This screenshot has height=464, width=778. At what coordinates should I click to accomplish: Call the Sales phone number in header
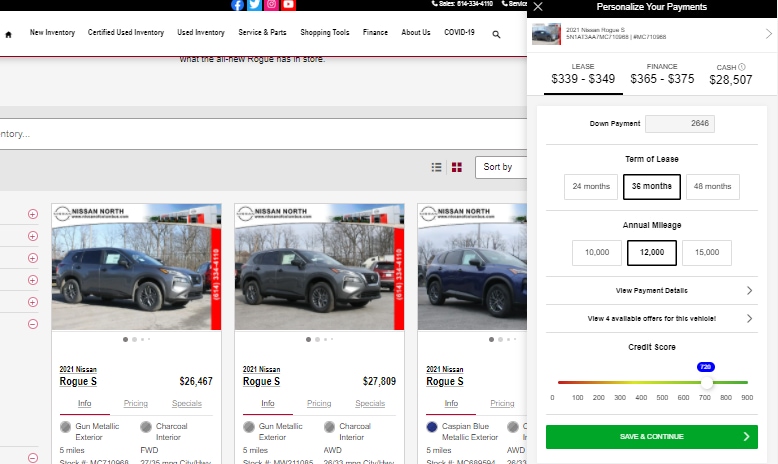[462, 3]
